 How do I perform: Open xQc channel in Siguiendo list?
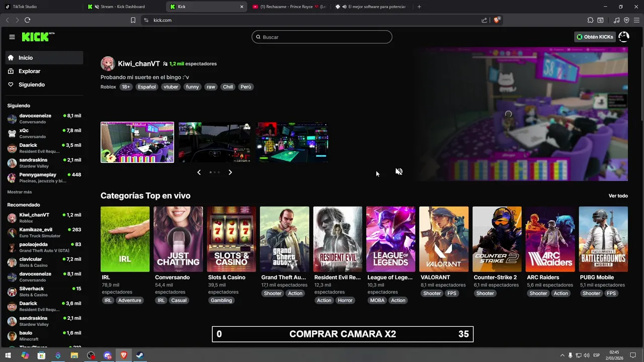[x=44, y=133]
